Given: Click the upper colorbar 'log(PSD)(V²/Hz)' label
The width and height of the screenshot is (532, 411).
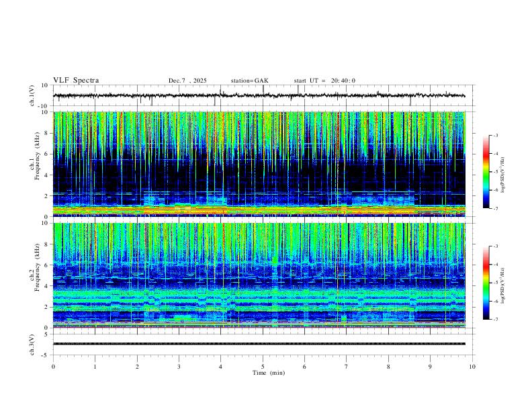Looking at the screenshot, I should coord(502,175).
